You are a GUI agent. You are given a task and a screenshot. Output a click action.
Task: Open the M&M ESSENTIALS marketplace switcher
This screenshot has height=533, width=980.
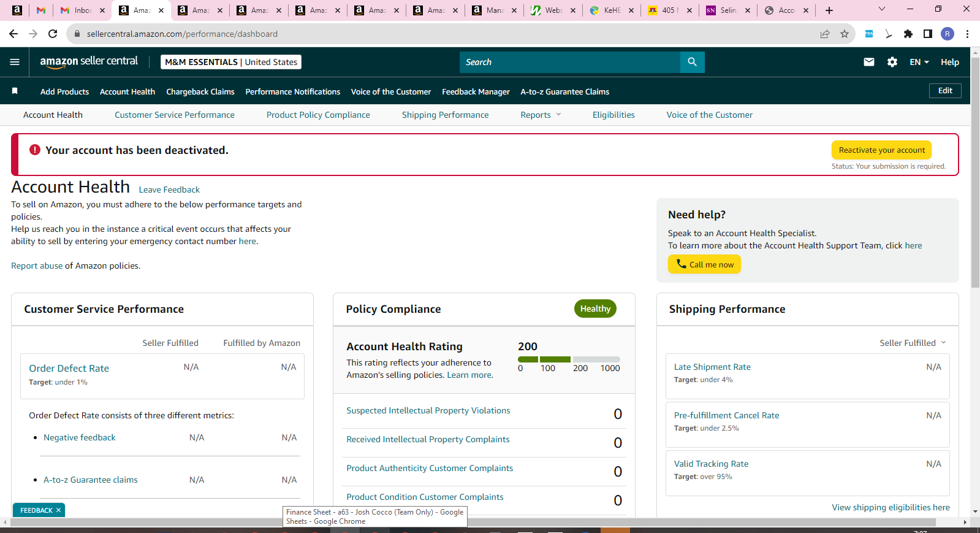231,62
